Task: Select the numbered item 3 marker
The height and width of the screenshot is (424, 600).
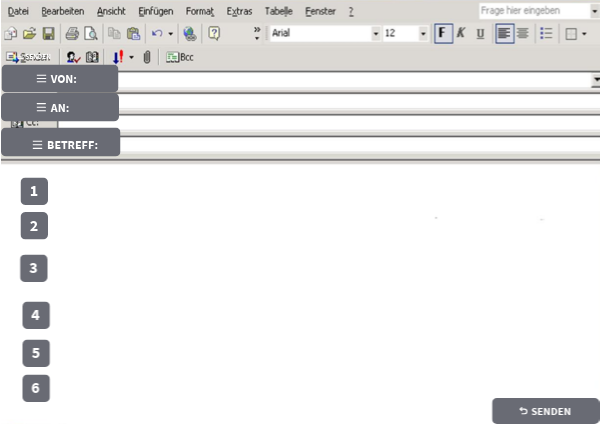Action: (34, 268)
